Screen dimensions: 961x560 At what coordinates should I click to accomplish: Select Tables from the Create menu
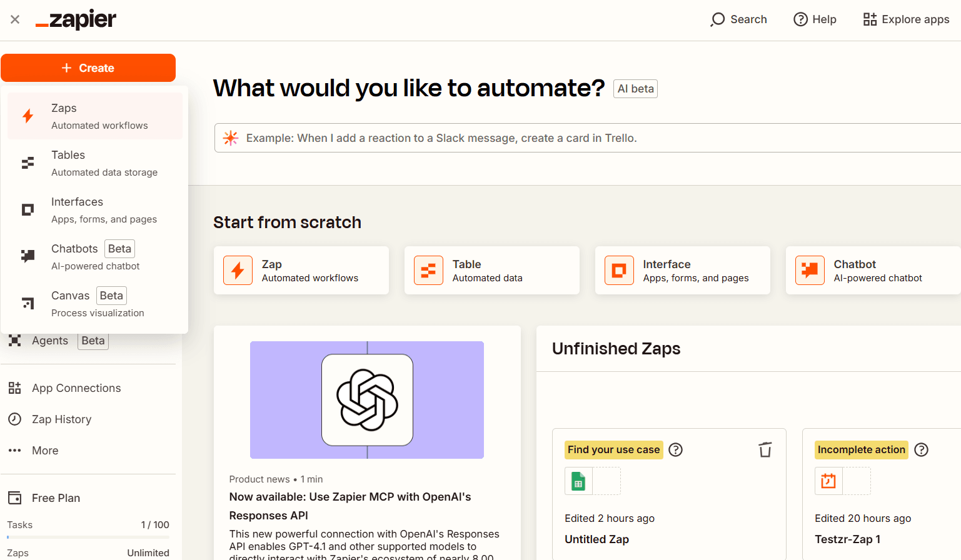(x=95, y=163)
